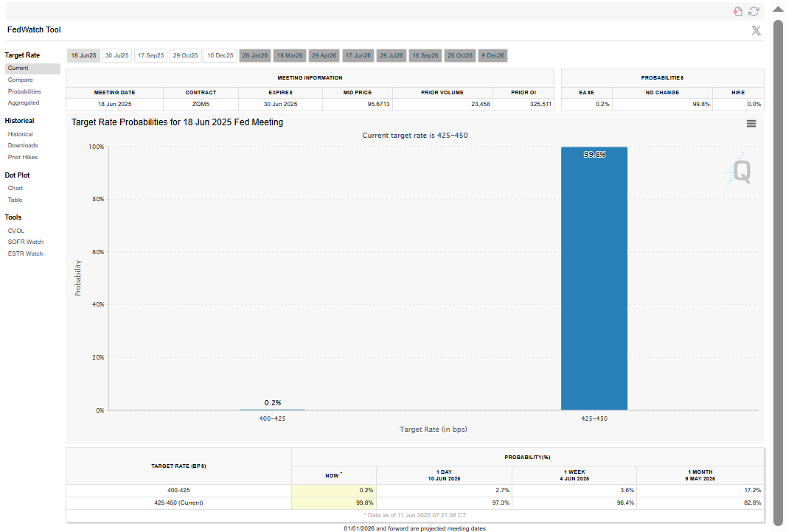Screen dimensions: 797x532
Task: Click the scrollbar up arrow
Action: point(777,9)
